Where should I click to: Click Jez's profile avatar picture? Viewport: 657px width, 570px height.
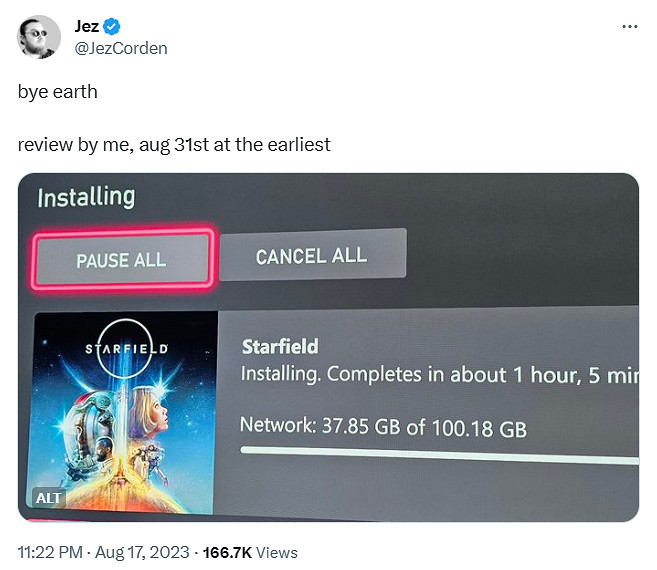(38, 37)
